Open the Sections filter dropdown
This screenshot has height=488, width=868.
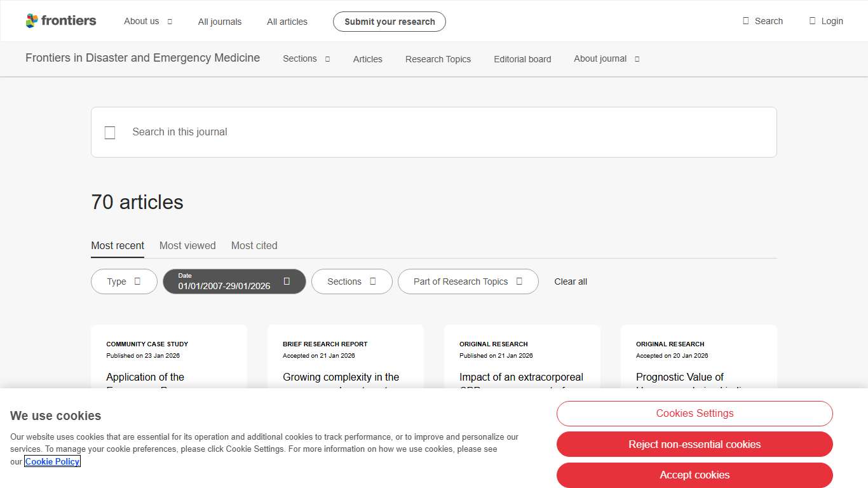(351, 281)
